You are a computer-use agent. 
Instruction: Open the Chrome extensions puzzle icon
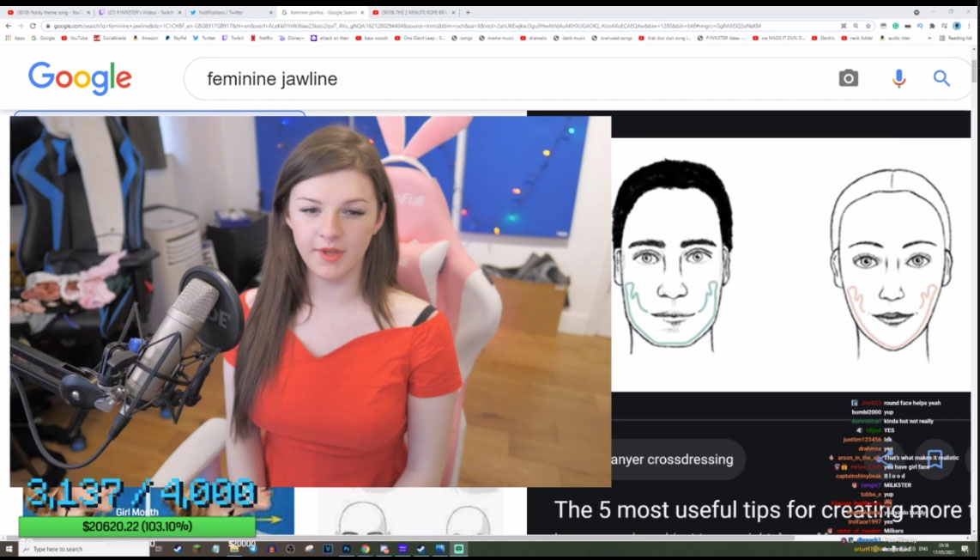tap(932, 27)
